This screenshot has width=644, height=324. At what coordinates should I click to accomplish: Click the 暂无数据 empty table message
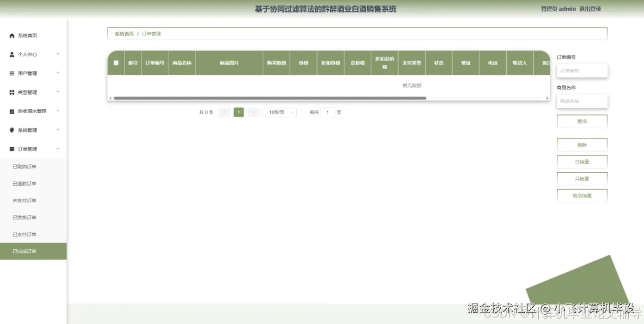pos(412,85)
